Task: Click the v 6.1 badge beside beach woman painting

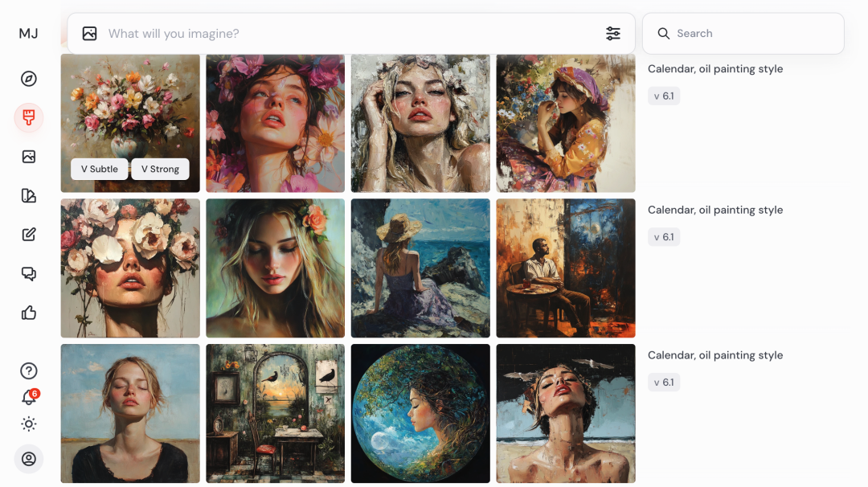Action: (x=664, y=383)
